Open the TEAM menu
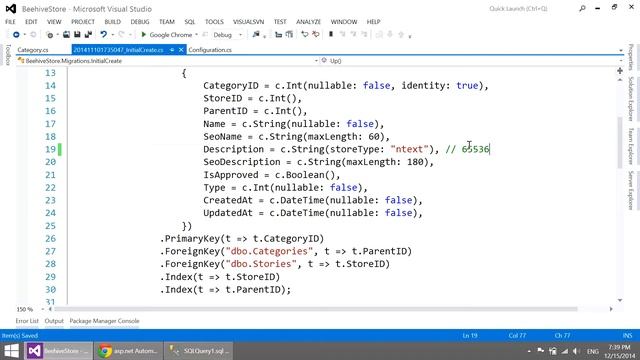The image size is (640, 360). [x=167, y=22]
